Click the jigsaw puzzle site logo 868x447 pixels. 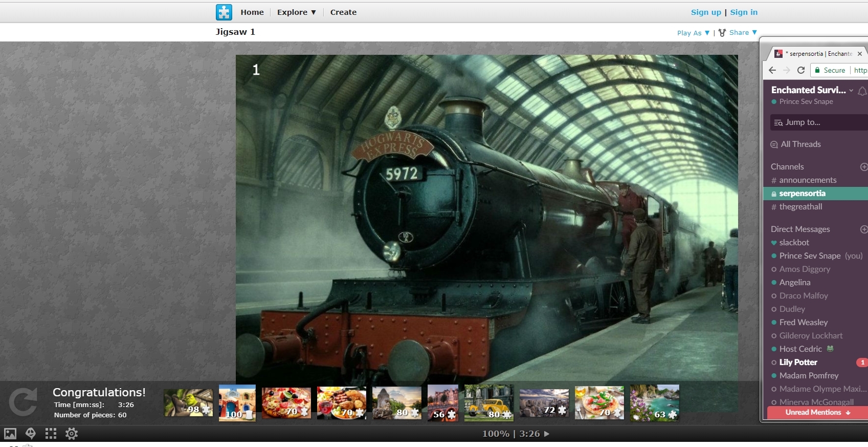tap(224, 12)
